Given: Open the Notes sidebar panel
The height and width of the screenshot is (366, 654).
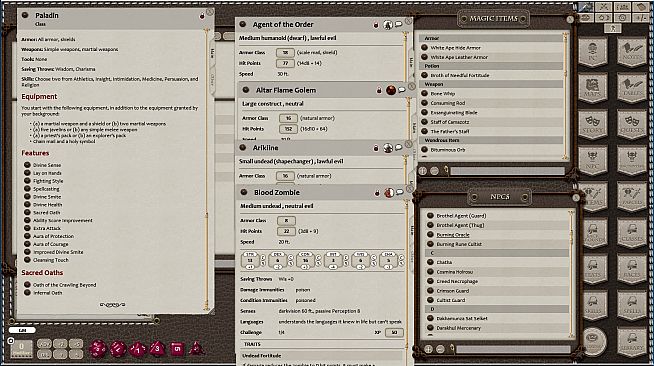Looking at the screenshot, I should [632, 52].
